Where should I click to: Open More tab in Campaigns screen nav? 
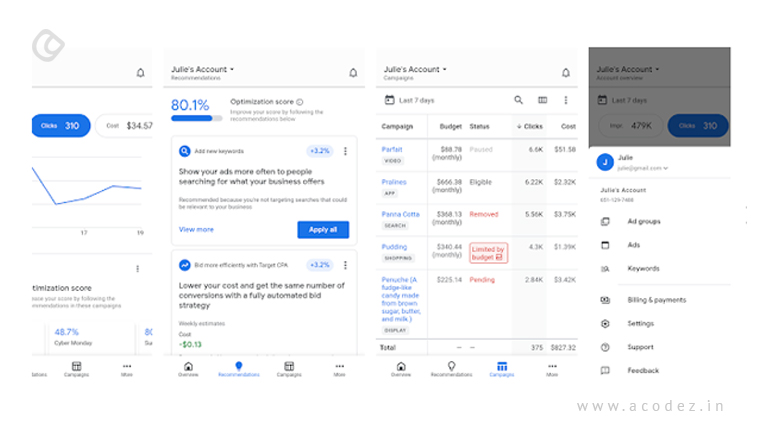[552, 369]
